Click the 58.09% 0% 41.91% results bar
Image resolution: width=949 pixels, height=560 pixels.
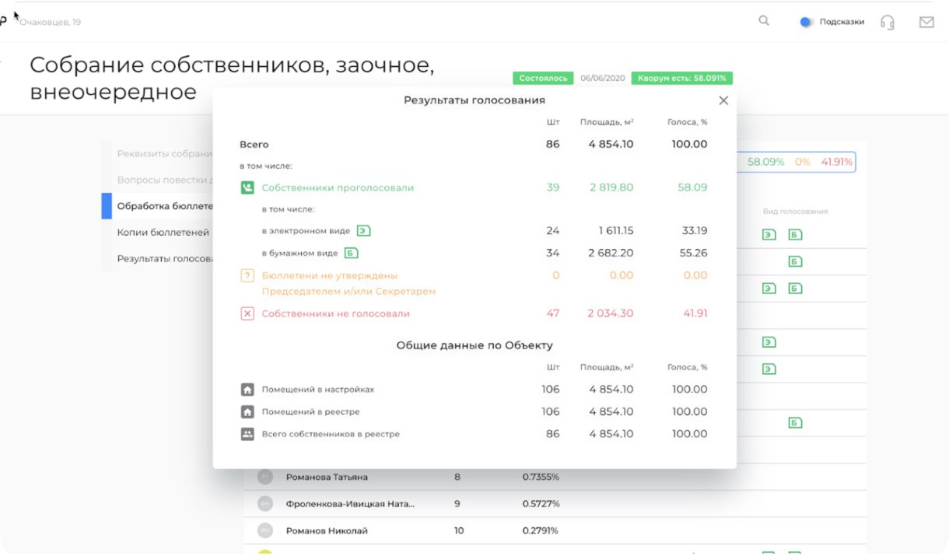point(799,162)
